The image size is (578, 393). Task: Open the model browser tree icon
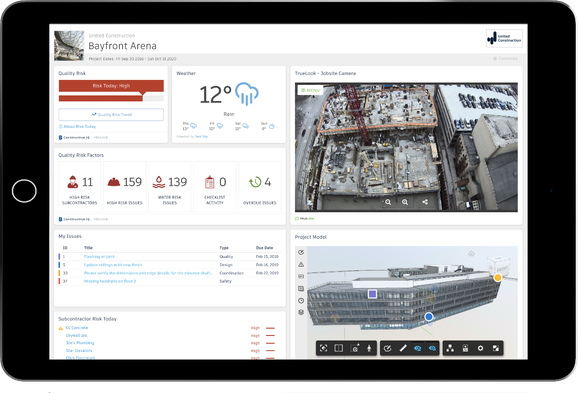(x=450, y=348)
